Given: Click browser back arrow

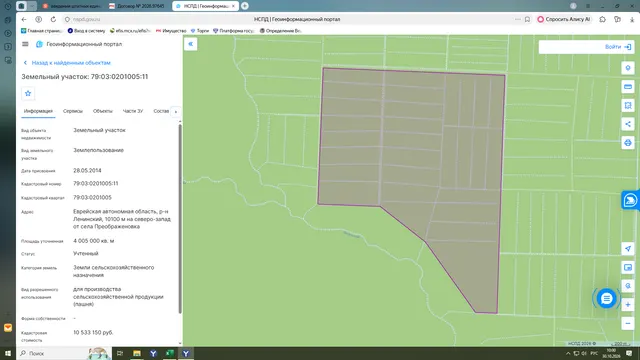Looking at the screenshot, I should [24, 19].
